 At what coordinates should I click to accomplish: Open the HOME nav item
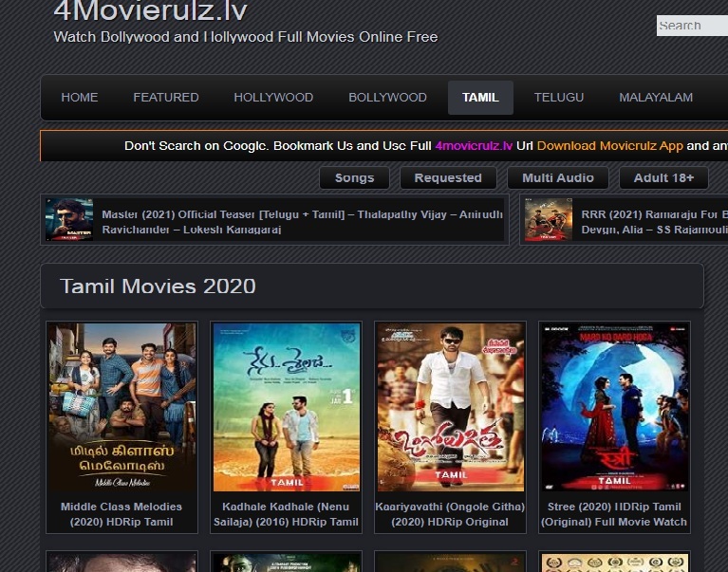coord(80,98)
